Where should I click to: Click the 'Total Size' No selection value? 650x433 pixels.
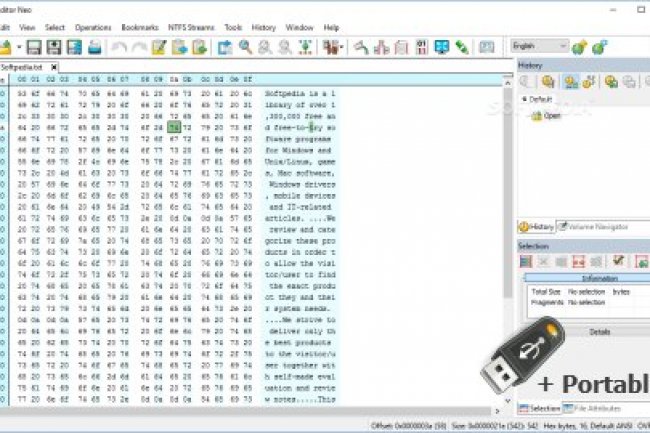point(586,292)
